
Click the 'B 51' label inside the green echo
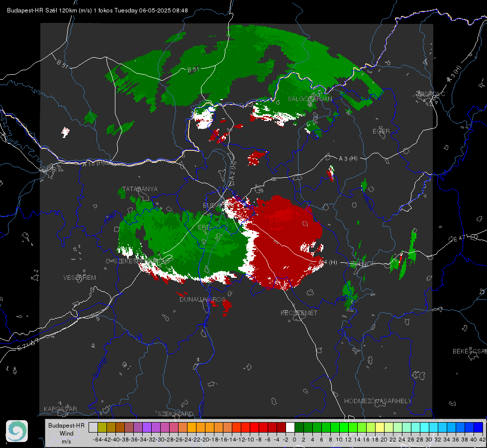point(194,70)
